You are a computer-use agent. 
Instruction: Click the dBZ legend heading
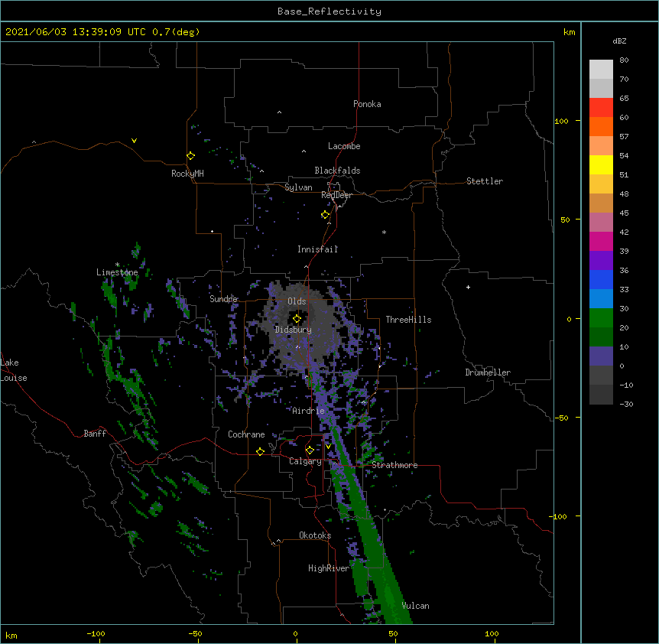point(619,41)
